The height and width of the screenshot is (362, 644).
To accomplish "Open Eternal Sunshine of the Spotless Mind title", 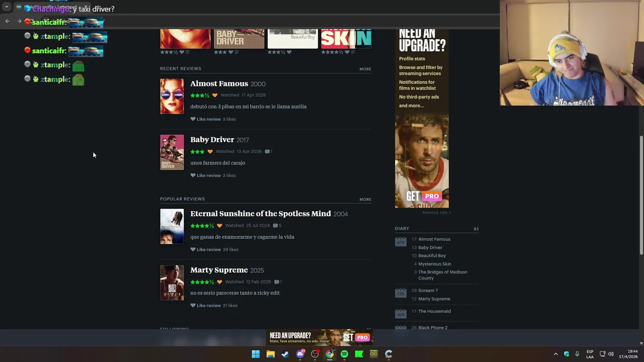I will (x=261, y=214).
